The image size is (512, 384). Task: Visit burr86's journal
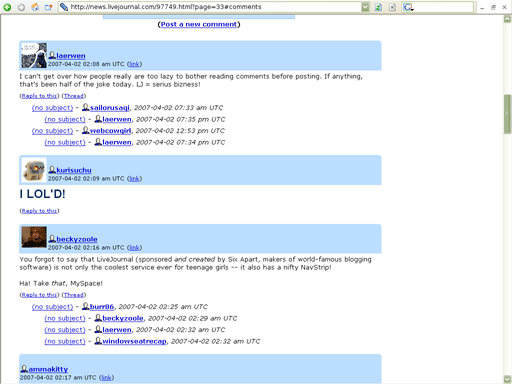pyautogui.click(x=102, y=307)
